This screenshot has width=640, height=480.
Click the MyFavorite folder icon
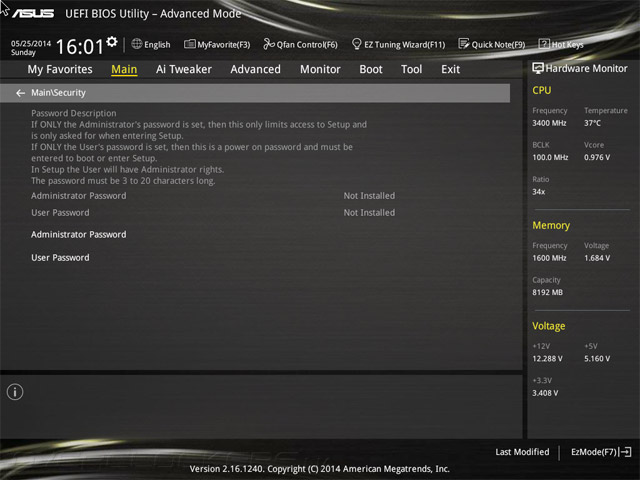(x=190, y=44)
